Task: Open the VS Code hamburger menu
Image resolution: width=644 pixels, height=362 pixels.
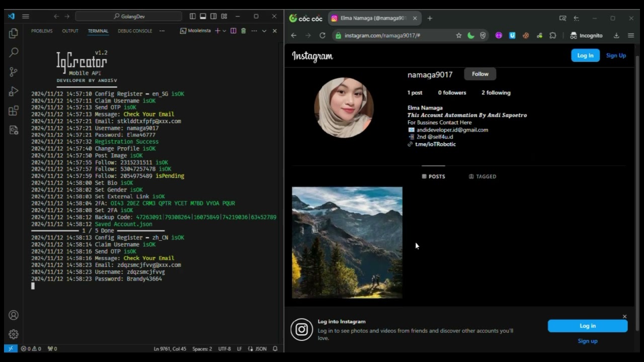Action: (x=26, y=16)
